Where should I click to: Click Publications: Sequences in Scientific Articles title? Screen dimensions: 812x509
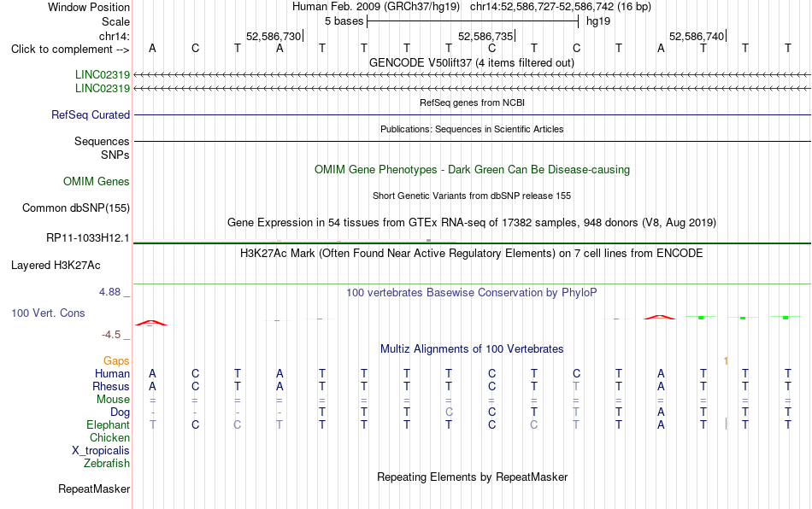(472, 129)
